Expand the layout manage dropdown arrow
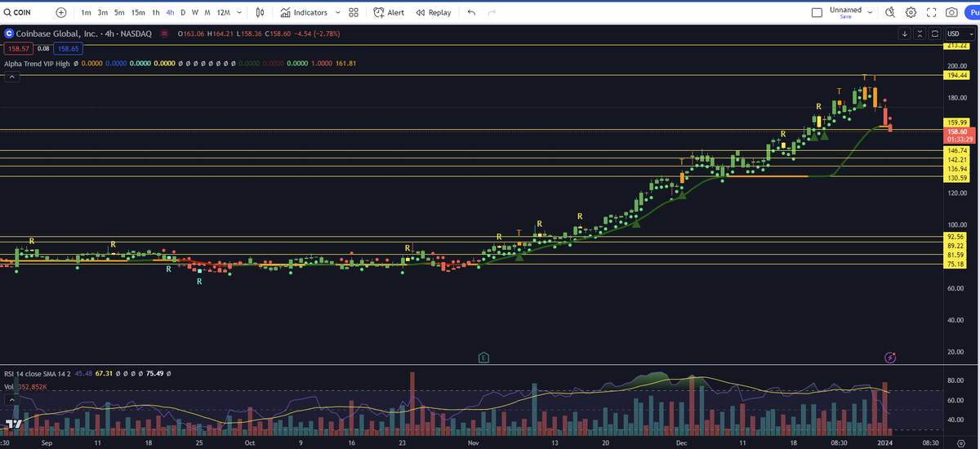Screen dimensions: 980x449 [x=870, y=12]
